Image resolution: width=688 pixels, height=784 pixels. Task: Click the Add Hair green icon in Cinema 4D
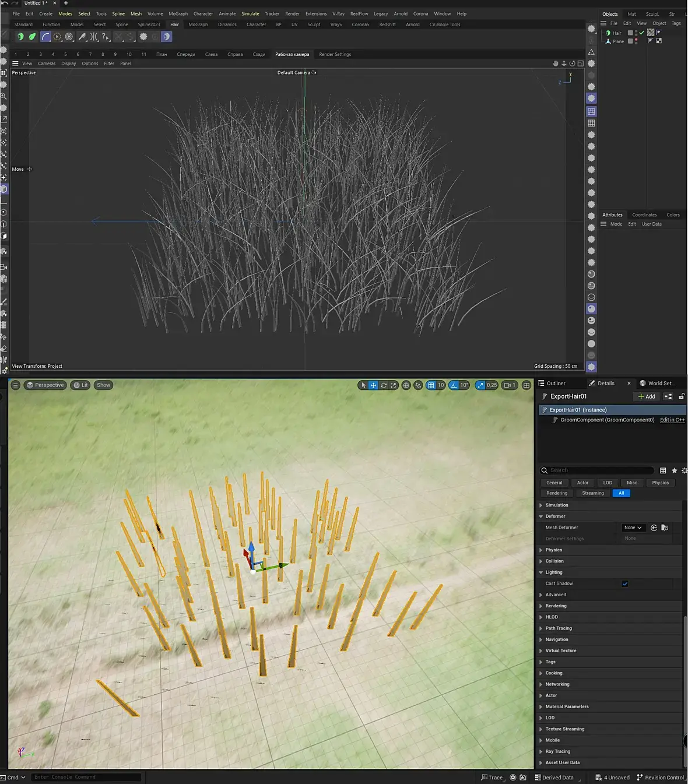[20, 37]
